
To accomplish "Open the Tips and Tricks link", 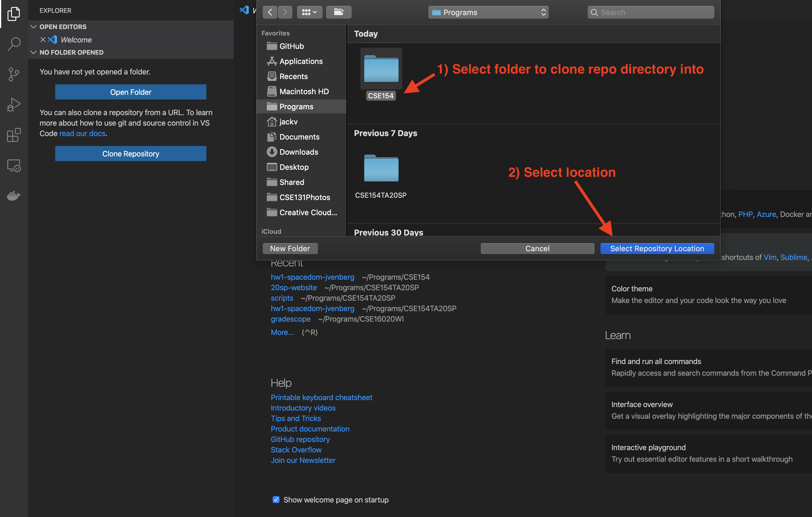I will click(x=296, y=418).
